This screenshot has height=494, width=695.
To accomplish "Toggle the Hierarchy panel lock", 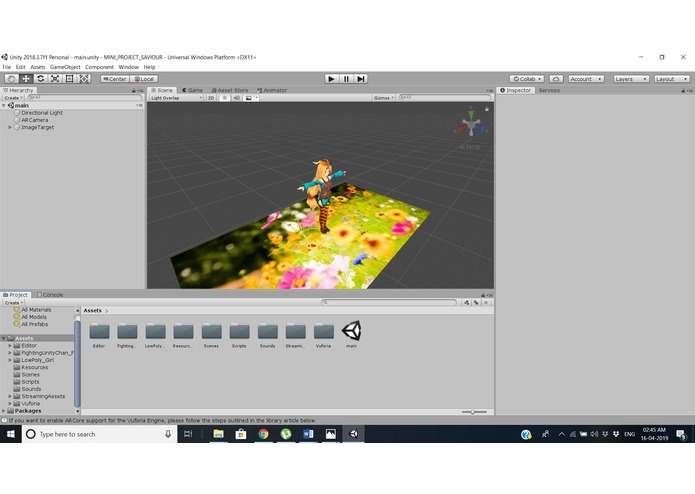I will tap(134, 90).
